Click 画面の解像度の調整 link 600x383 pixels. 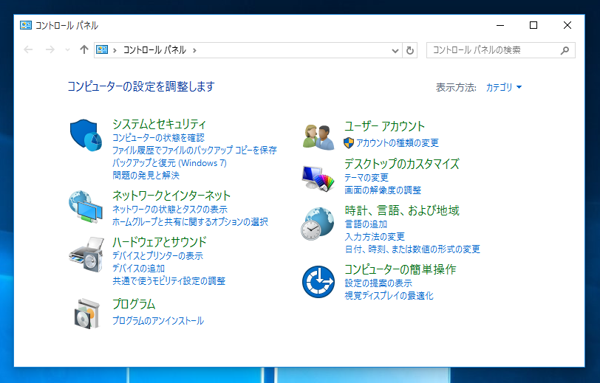point(383,190)
